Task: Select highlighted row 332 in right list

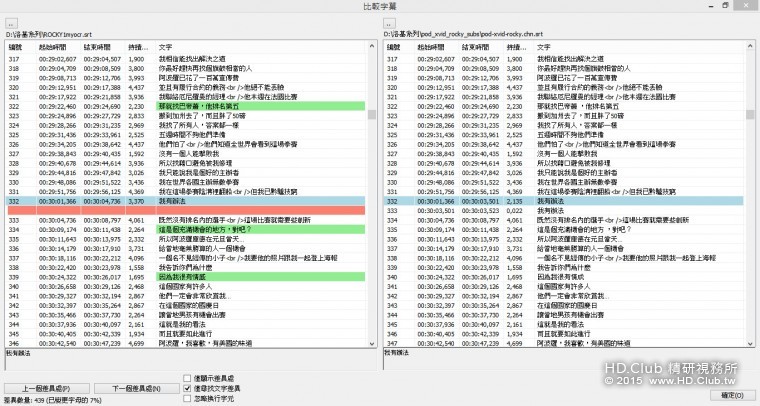Action: tap(564, 201)
